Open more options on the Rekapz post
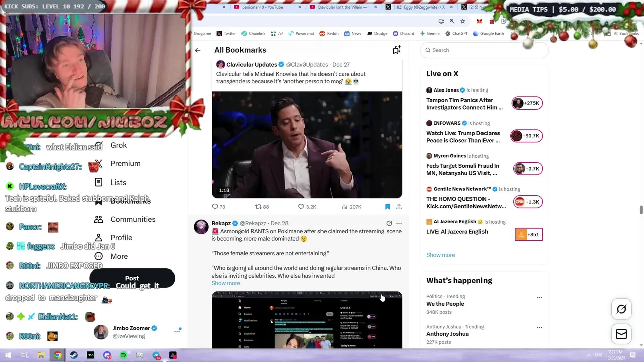Screen dimensions: 644x362 pos(399,223)
